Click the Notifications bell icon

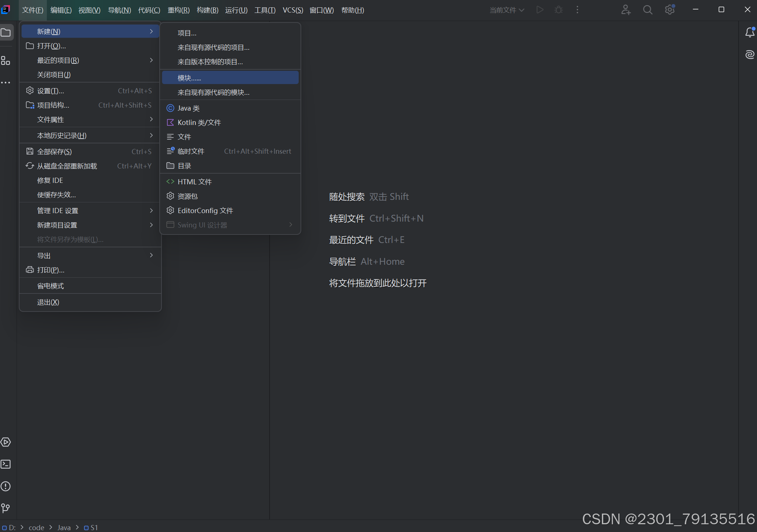(x=750, y=33)
